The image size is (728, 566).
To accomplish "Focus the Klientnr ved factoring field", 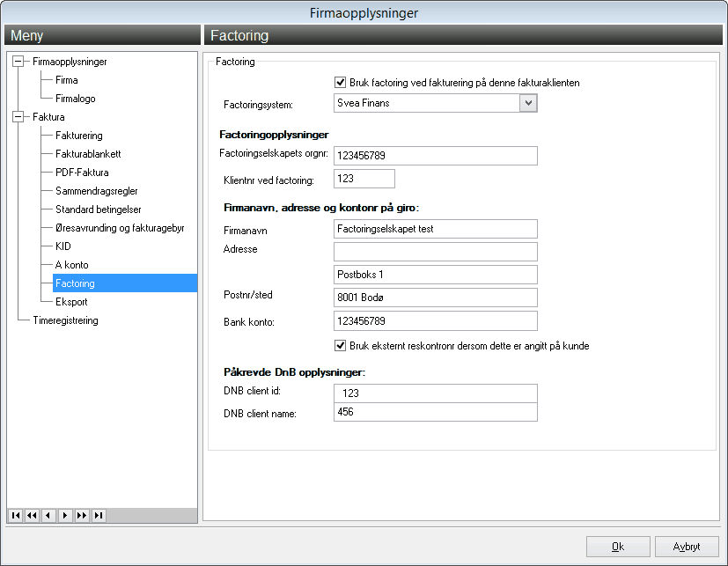I will point(364,179).
